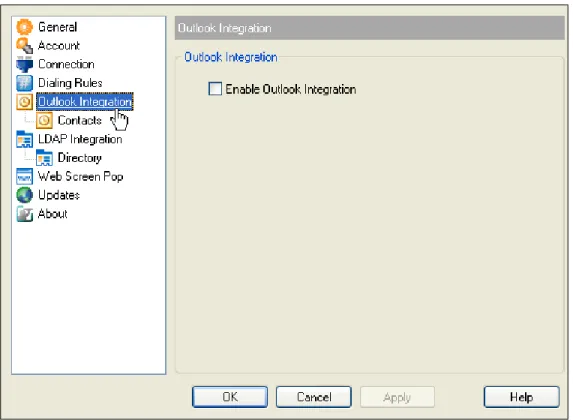Click the 'Enable Outlook Integration' checkbox label
The width and height of the screenshot is (573, 420).
291,89
